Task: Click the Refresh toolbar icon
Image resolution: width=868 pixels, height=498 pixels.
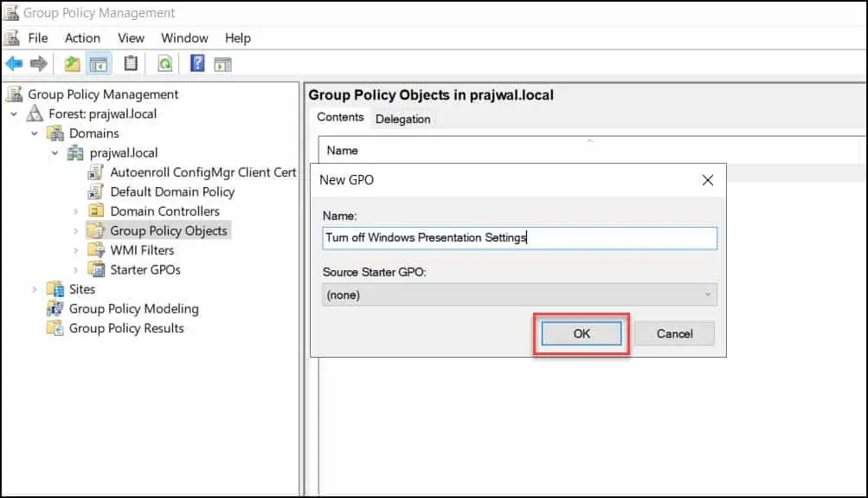Action: pyautogui.click(x=165, y=64)
